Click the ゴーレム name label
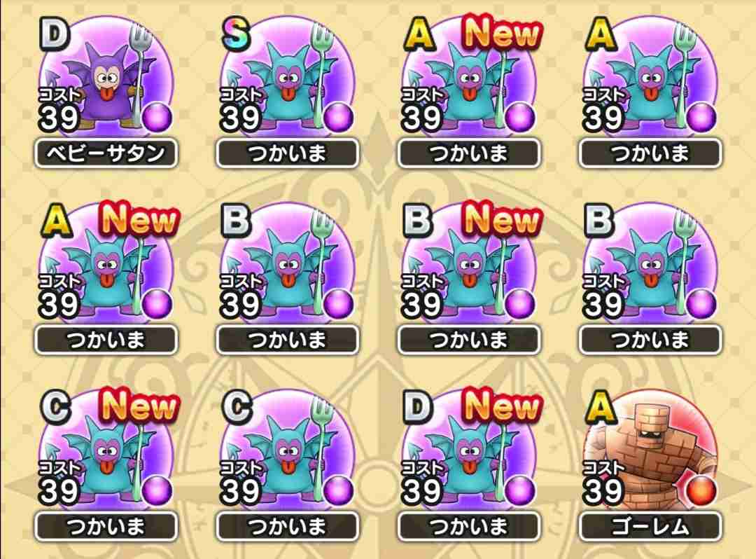The width and height of the screenshot is (756, 559). coord(650,527)
